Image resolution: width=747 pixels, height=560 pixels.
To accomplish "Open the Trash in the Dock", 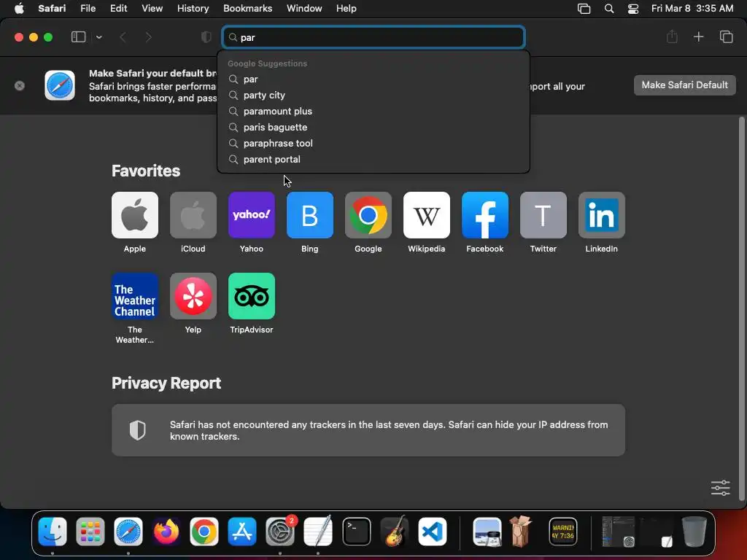I will [694, 532].
